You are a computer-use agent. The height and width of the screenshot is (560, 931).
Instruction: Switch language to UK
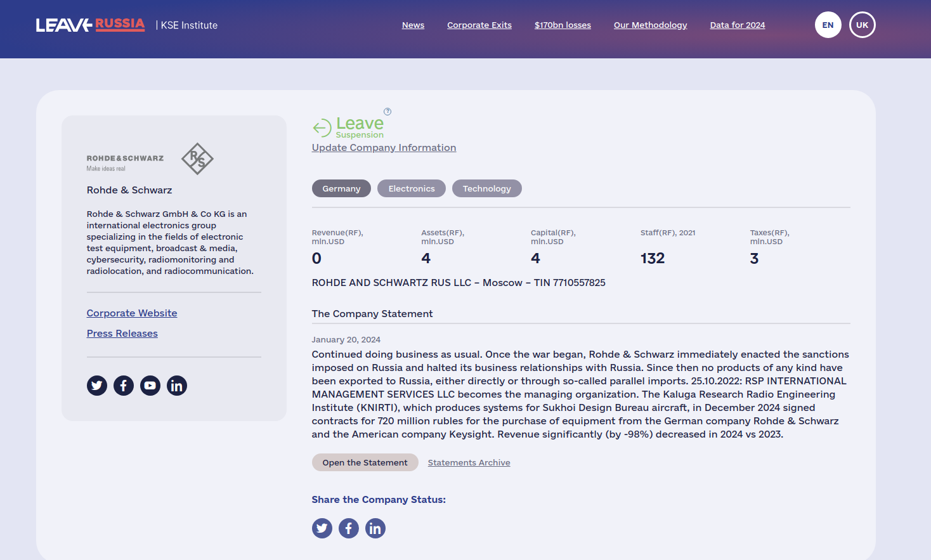pyautogui.click(x=863, y=25)
